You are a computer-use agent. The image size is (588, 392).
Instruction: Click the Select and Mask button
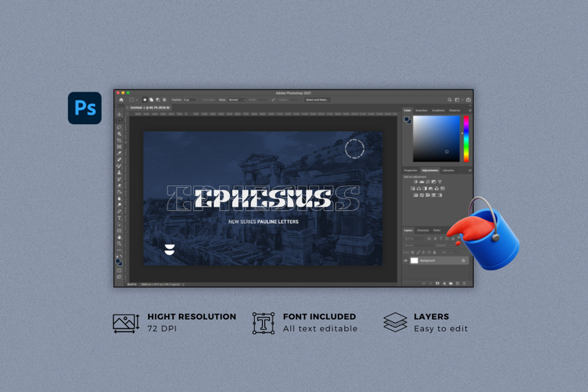coord(317,100)
